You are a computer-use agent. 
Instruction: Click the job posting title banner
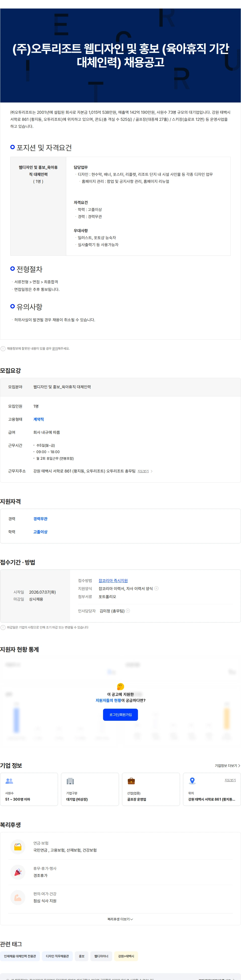[120, 55]
